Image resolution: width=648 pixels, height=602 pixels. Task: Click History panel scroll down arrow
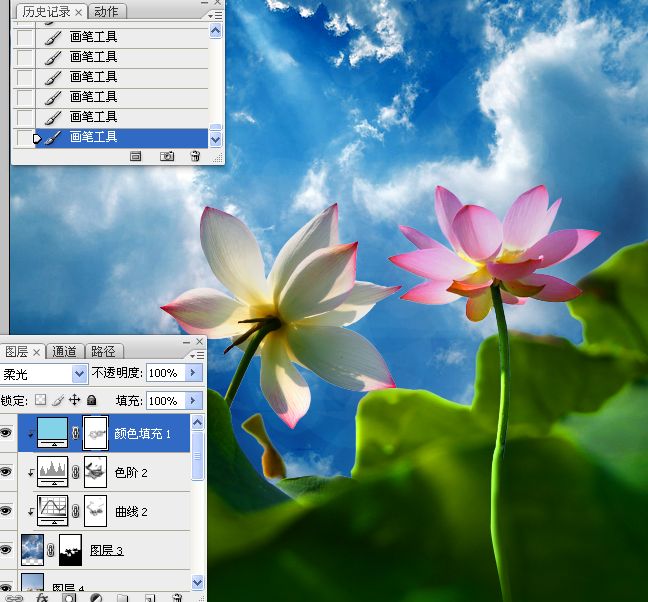[216, 140]
